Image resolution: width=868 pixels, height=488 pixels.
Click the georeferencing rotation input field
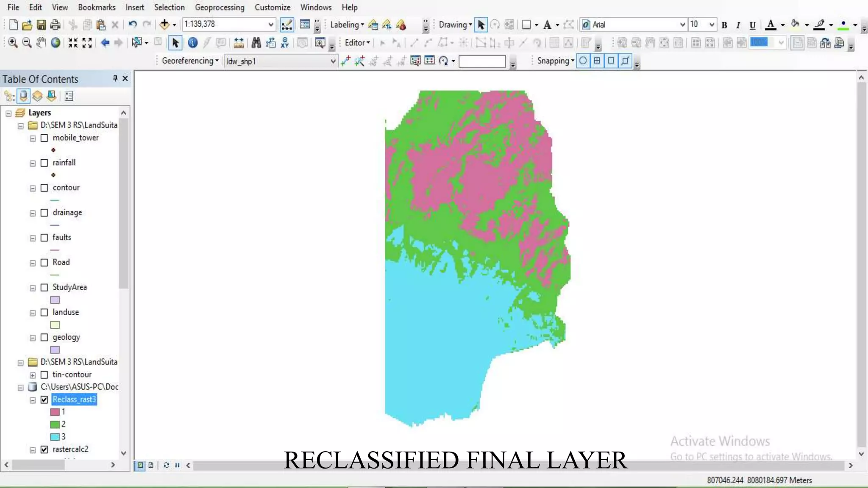pos(482,61)
